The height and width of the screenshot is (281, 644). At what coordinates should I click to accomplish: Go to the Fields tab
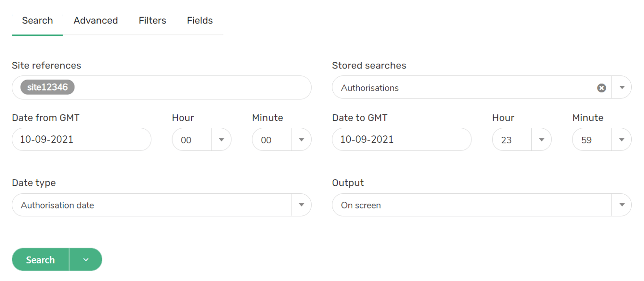tap(200, 21)
